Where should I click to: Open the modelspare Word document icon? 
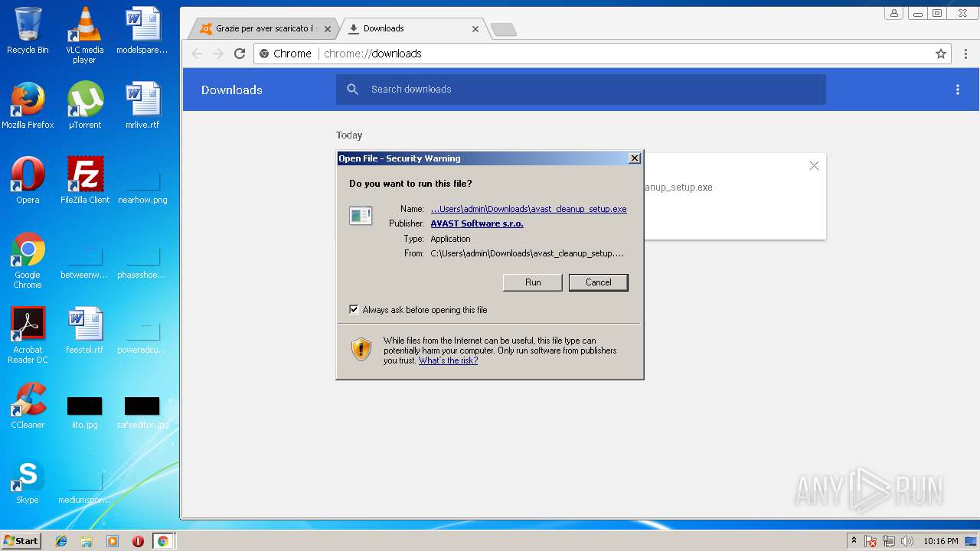142,31
